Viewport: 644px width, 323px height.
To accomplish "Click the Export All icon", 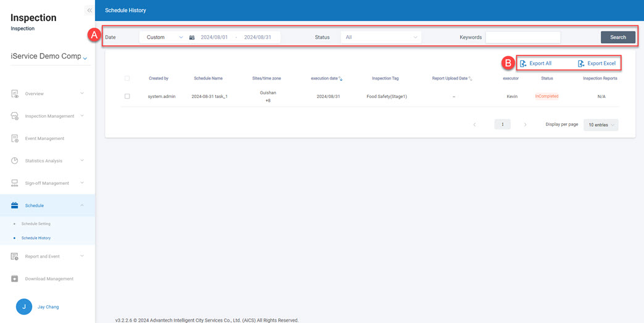I will (523, 63).
